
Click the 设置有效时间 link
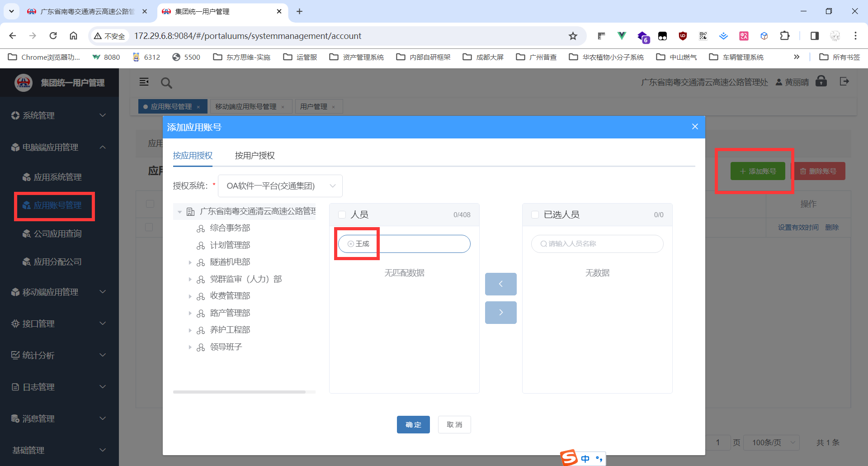pyautogui.click(x=798, y=228)
